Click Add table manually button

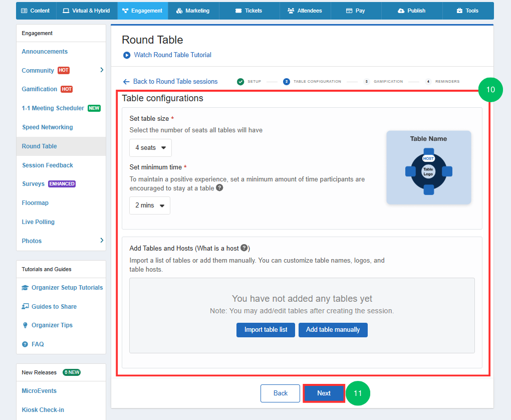(333, 330)
